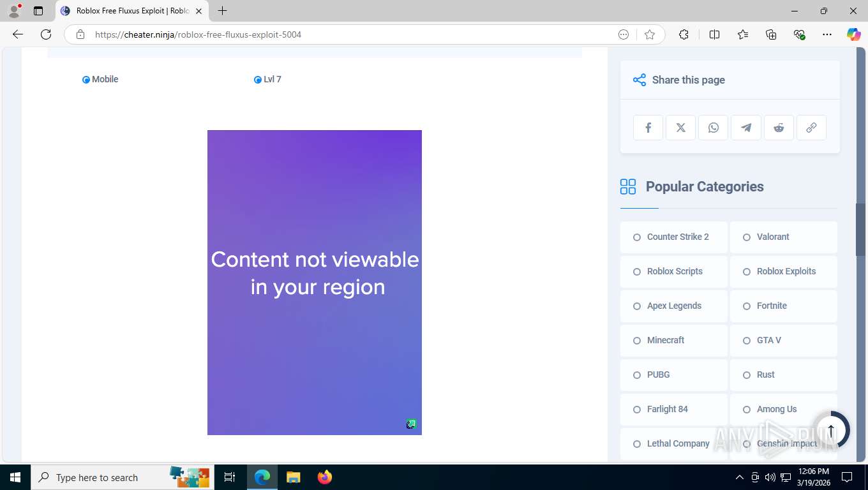Open Farlight 84 category

tap(674, 410)
